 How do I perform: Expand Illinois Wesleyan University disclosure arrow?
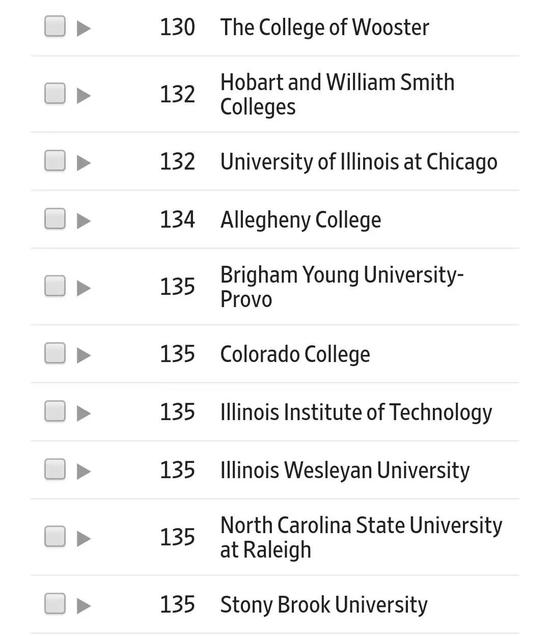click(84, 471)
